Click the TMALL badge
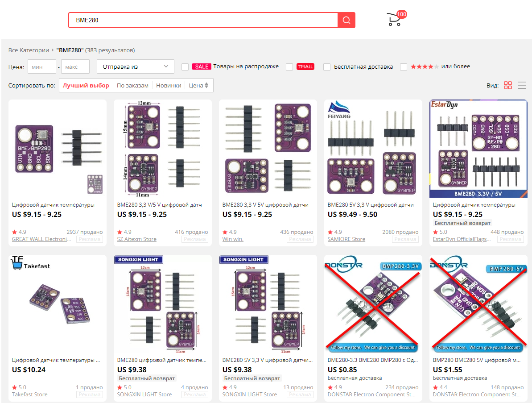 [305, 66]
